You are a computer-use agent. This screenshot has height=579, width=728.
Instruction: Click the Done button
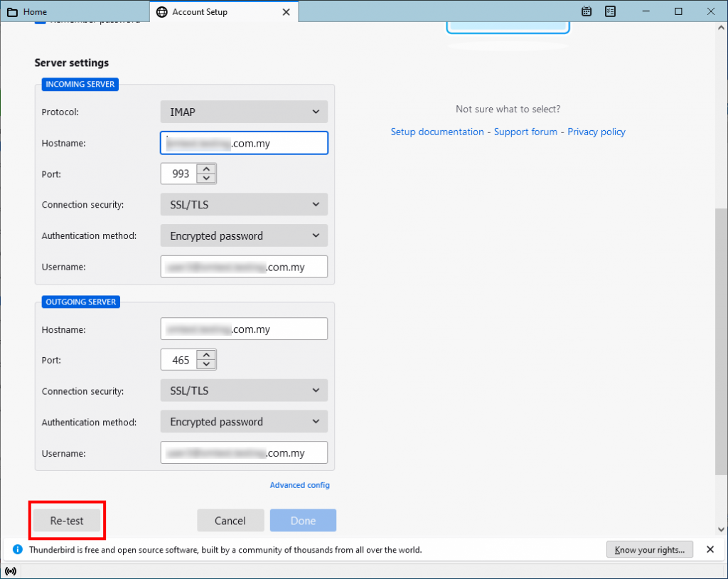coord(303,521)
